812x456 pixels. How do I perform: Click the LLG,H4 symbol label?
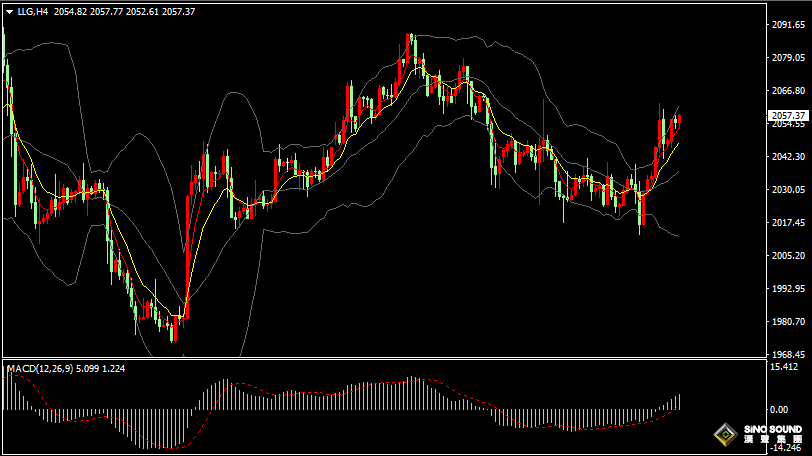(33, 12)
